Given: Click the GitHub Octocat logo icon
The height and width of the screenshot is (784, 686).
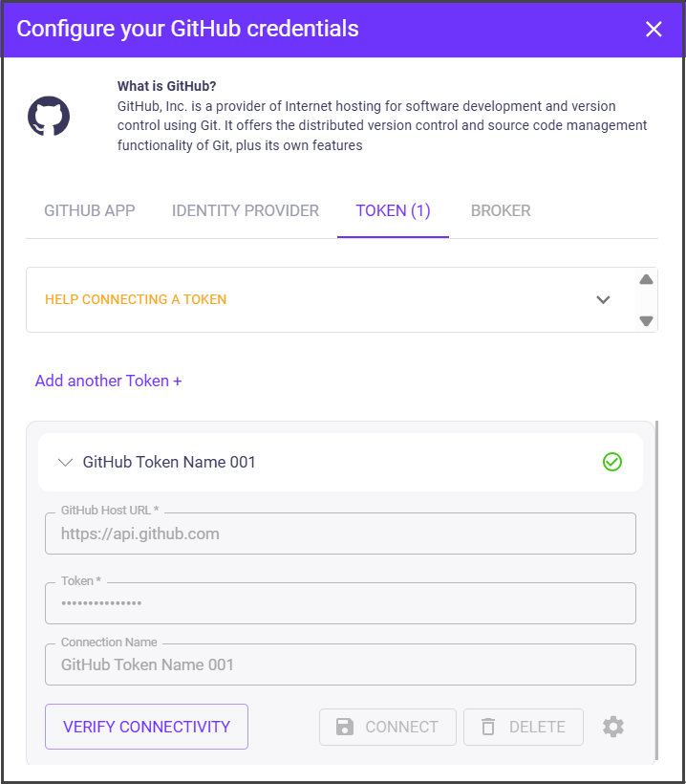Looking at the screenshot, I should tap(49, 116).
